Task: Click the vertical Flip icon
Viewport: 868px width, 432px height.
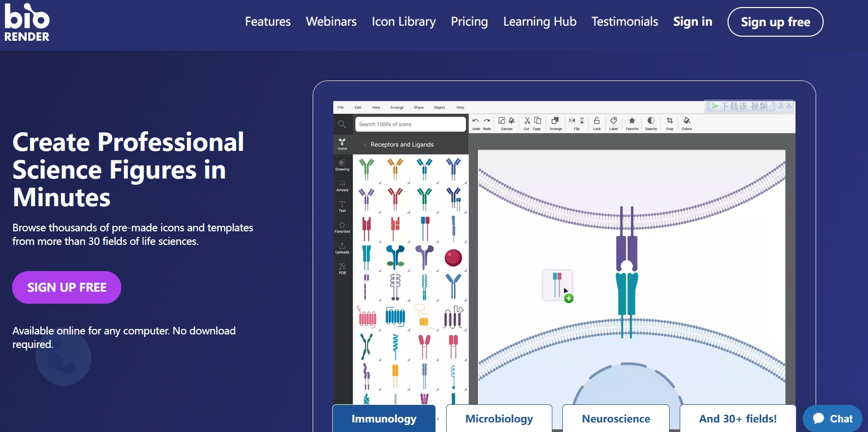Action: pos(582,121)
